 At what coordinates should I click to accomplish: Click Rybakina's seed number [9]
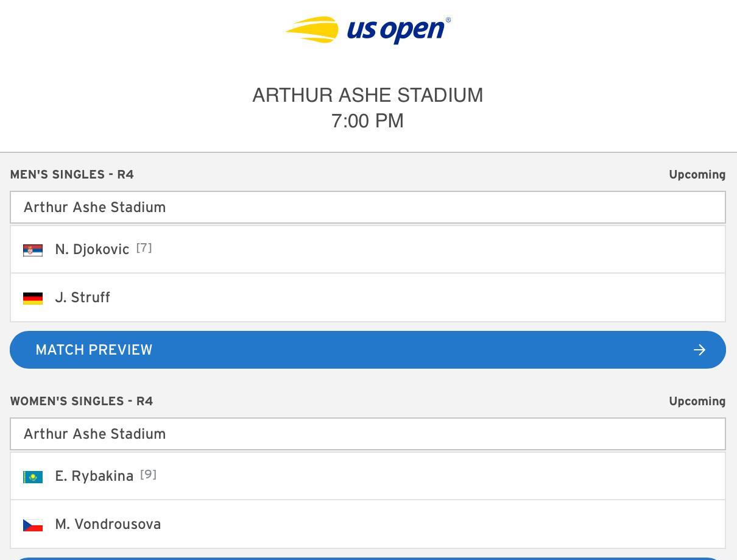(148, 475)
